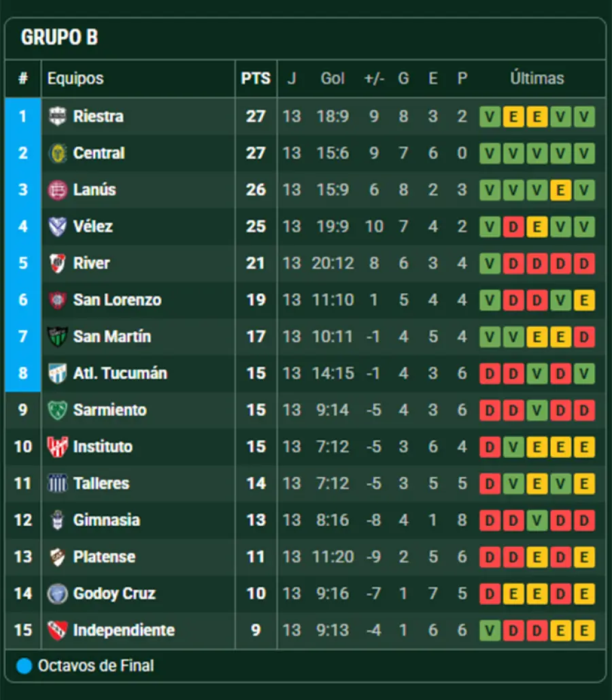Open the Sarmiento team name link

click(109, 410)
